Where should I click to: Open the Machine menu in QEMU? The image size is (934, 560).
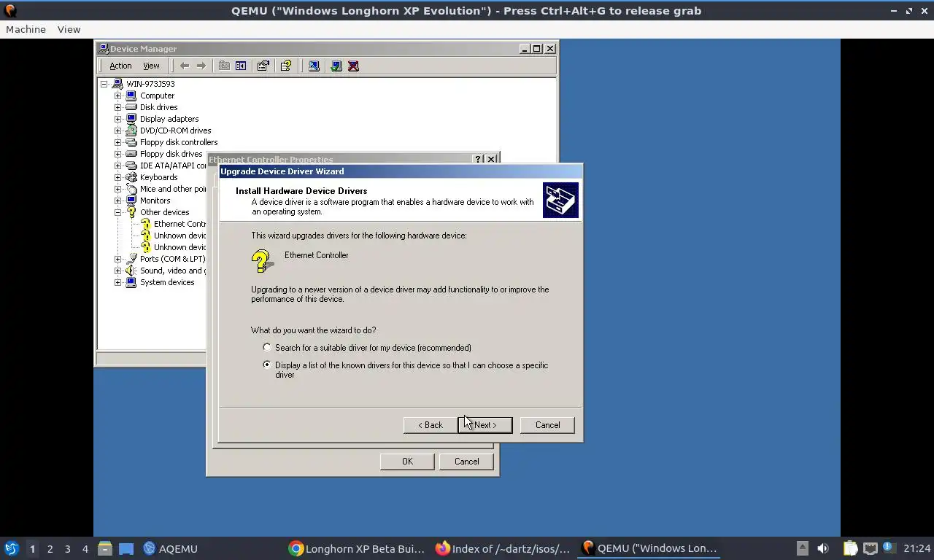[26, 29]
